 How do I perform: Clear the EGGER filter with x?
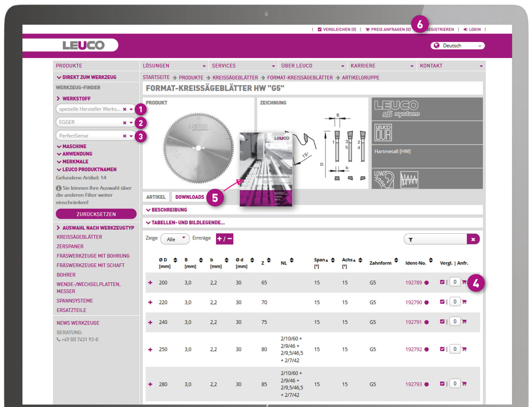[125, 123]
